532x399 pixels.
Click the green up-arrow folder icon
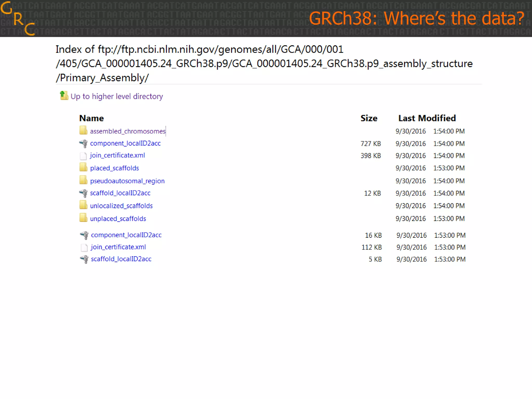[64, 96]
